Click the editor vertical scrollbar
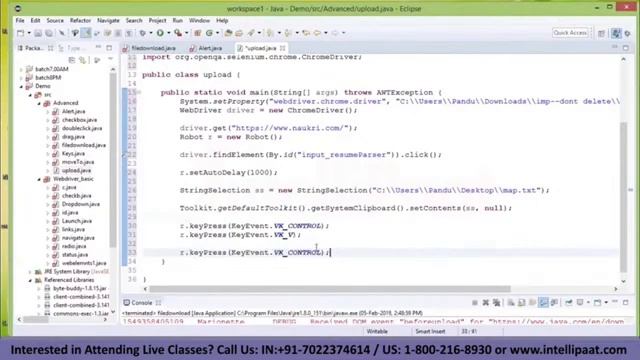This screenshot has width=640, height=360. click(623, 196)
